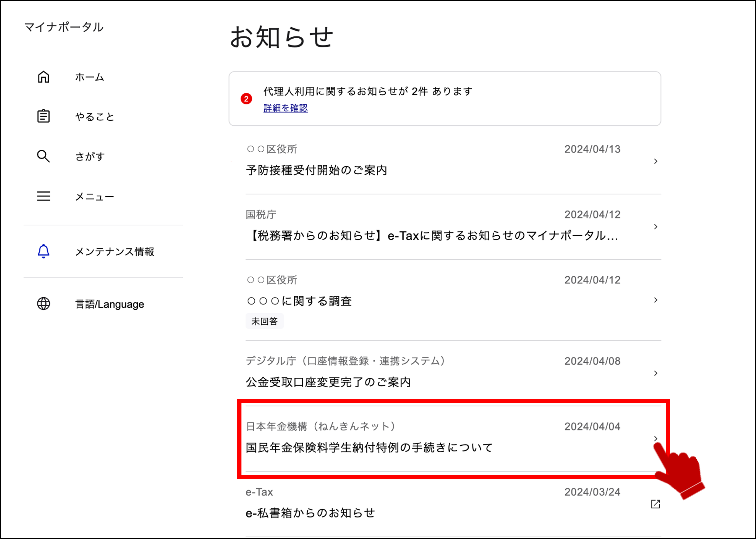Click the red badge showing 2
The image size is (756, 539).
(x=246, y=98)
